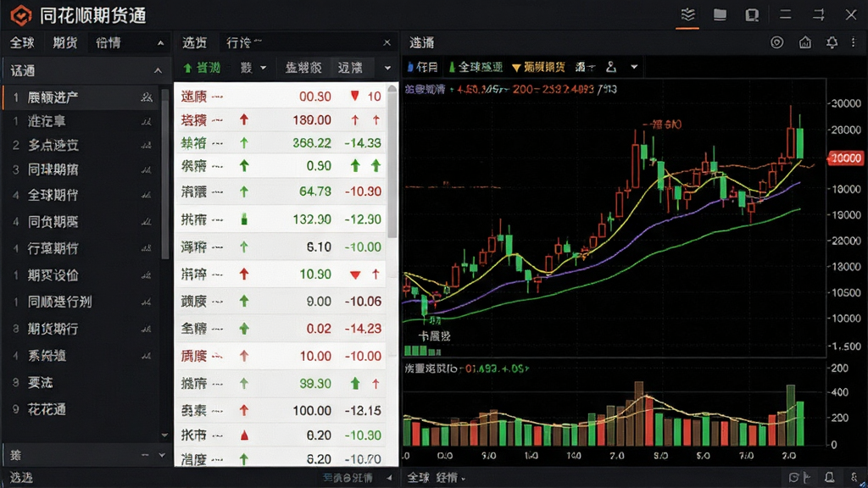Collapse the left panel with the up arrow by tabs

point(160,43)
